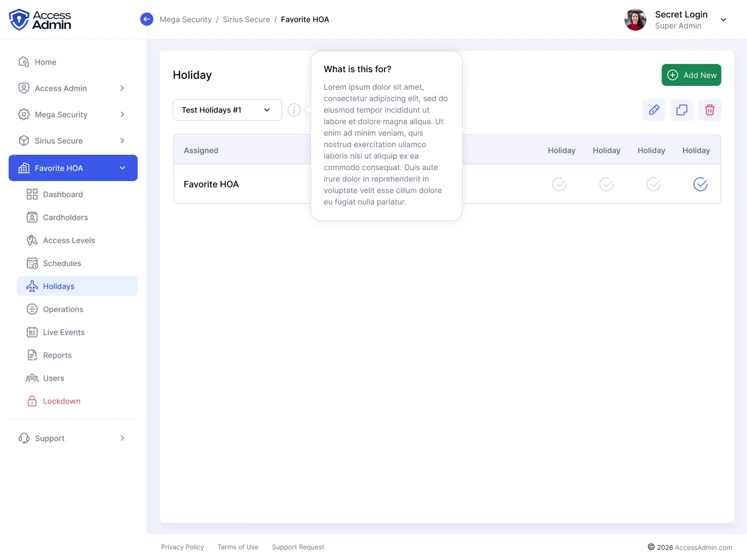
Task: Open Operations in the sidebar
Action: (x=77, y=309)
